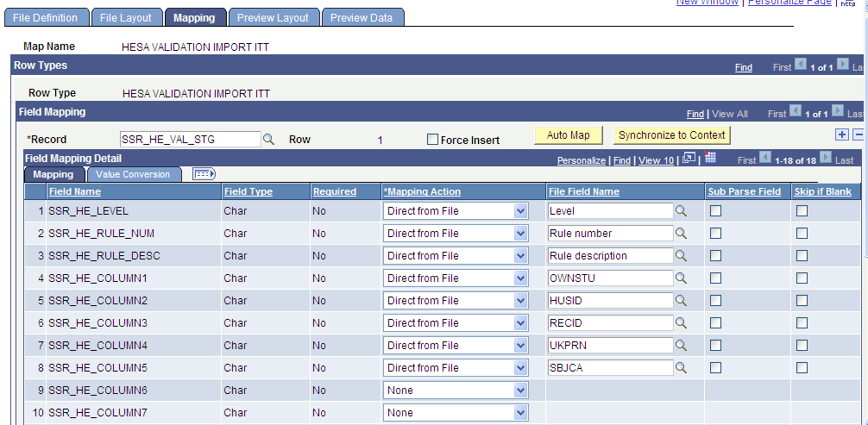Switch to Preview Data tab
This screenshot has width=868, height=425.
(x=362, y=18)
